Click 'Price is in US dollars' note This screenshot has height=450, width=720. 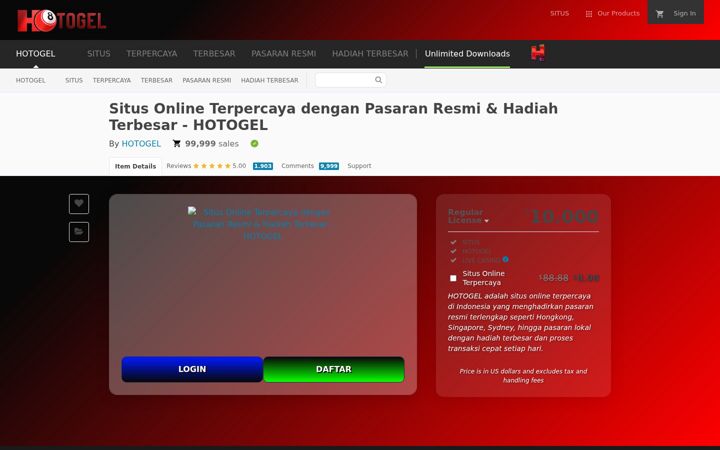pyautogui.click(x=523, y=376)
